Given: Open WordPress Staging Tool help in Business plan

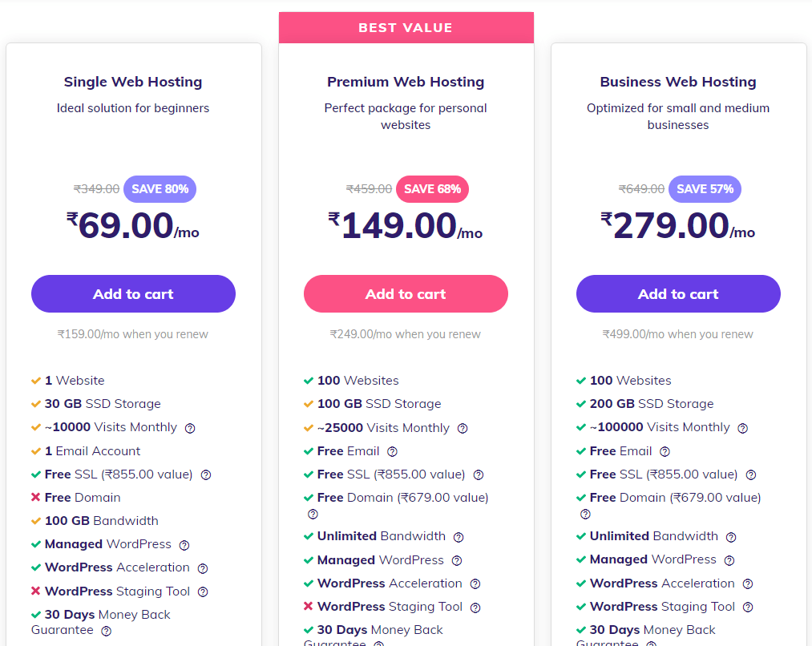Looking at the screenshot, I should [x=748, y=608].
